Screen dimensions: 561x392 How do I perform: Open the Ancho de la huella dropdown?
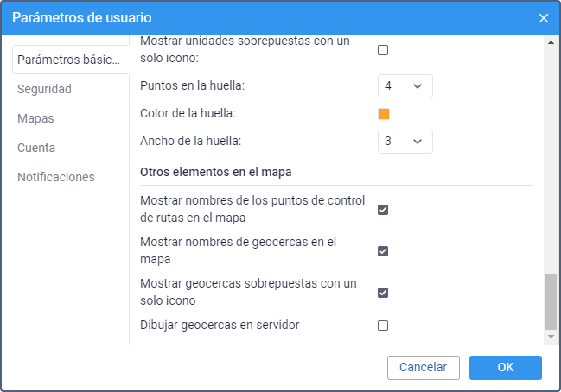(x=405, y=142)
